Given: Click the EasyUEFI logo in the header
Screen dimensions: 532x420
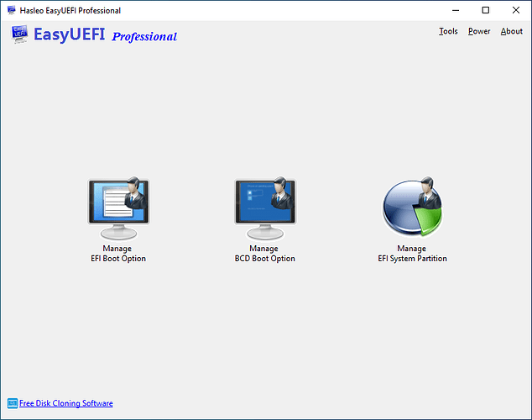Looking at the screenshot, I should (20, 34).
